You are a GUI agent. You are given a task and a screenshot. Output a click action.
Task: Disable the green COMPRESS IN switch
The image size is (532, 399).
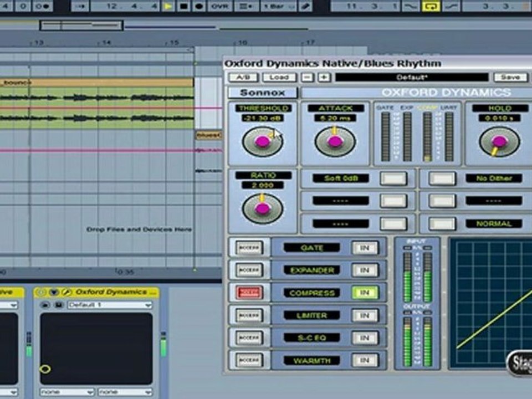pyautogui.click(x=365, y=293)
